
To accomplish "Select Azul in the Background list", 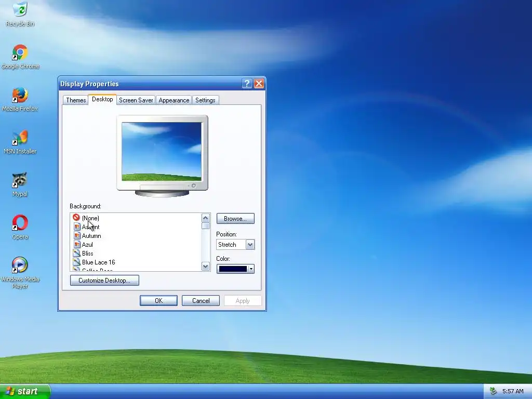I will click(87, 245).
